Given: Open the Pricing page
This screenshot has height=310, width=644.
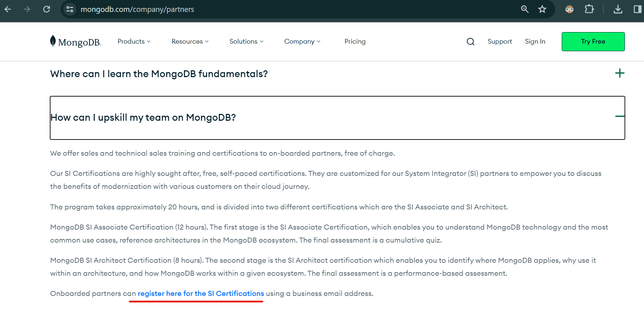Looking at the screenshot, I should coord(355,41).
